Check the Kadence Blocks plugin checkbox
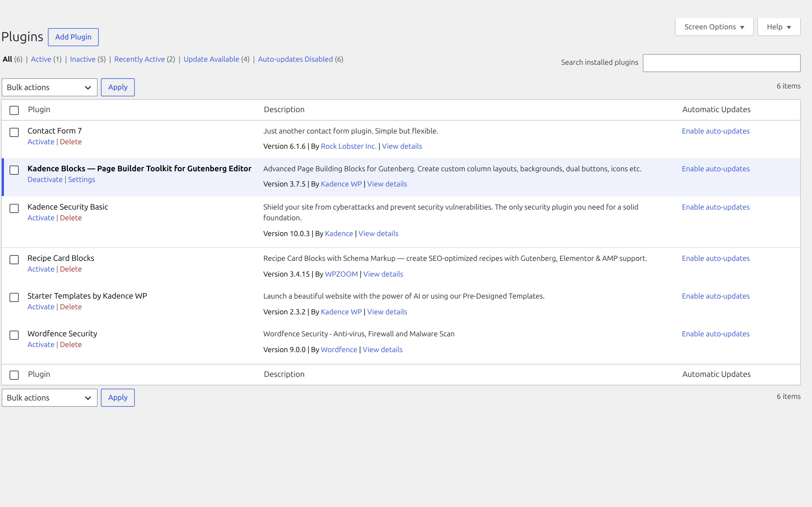This screenshot has width=812, height=507. click(14, 170)
